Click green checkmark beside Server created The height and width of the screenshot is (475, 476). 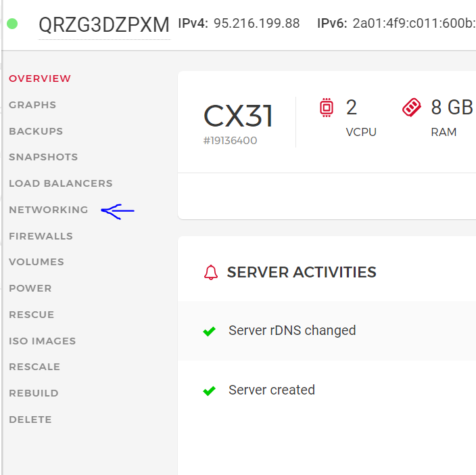coord(209,390)
